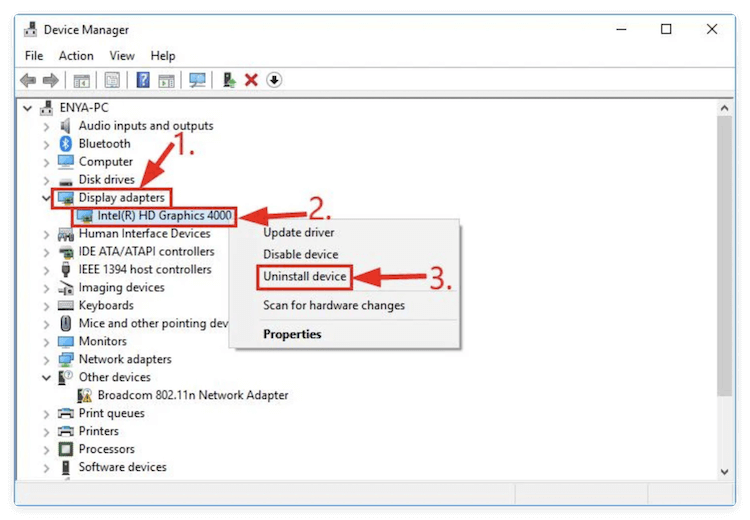Click the Forward arrow toolbar icon

tap(51, 80)
